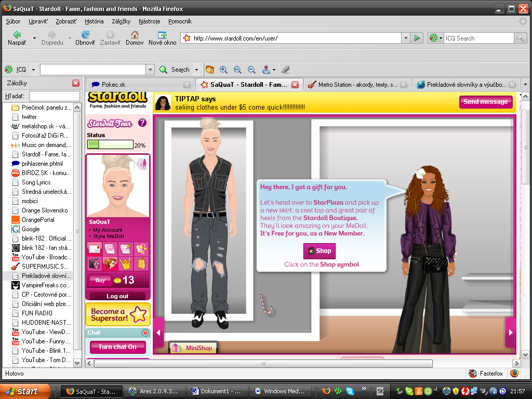Click Become a Superstar banner

click(x=118, y=314)
